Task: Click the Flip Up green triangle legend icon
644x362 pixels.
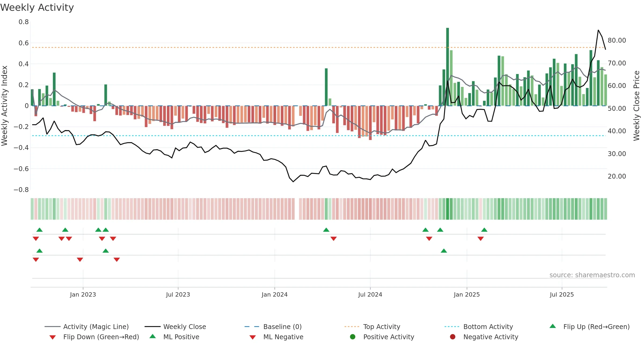Action: click(553, 326)
